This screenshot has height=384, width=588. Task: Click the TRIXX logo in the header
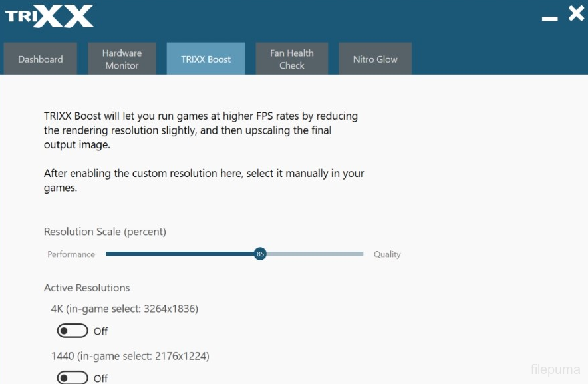click(x=49, y=16)
